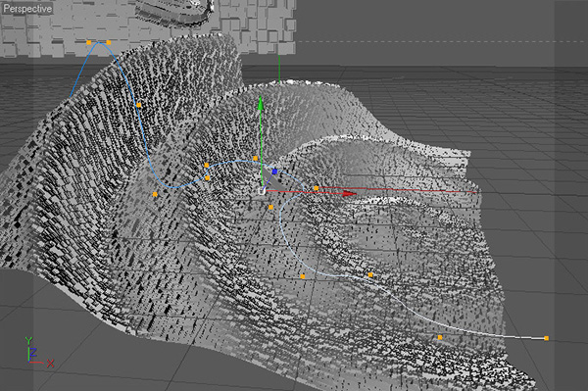This screenshot has width=588, height=391.
Task: Select the blue Z-axis handle dot
Action: 274,171
